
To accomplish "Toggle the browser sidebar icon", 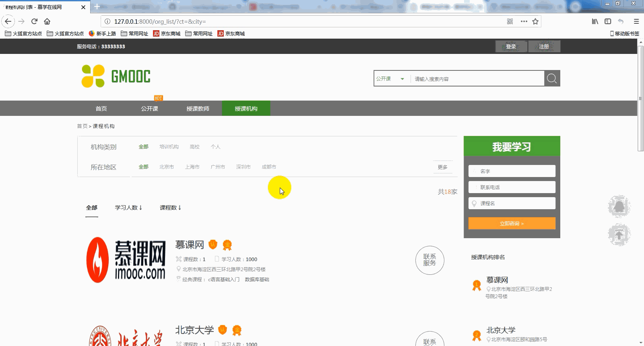I will pyautogui.click(x=608, y=21).
